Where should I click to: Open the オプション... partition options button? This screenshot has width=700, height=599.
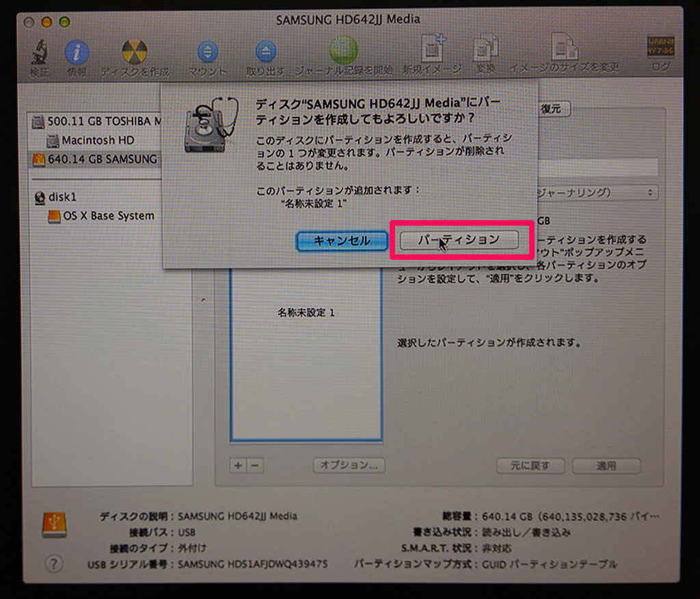[x=349, y=465]
